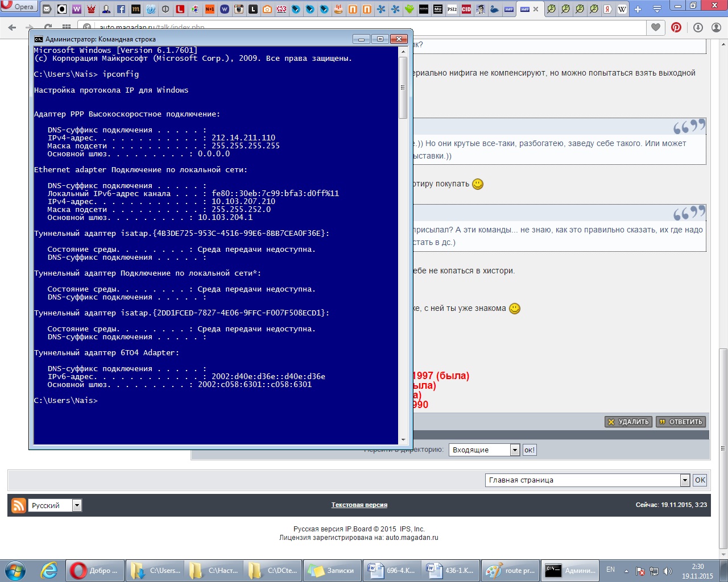The height and width of the screenshot is (582, 728).
Task: Open the Главная страница dropdown
Action: [685, 480]
